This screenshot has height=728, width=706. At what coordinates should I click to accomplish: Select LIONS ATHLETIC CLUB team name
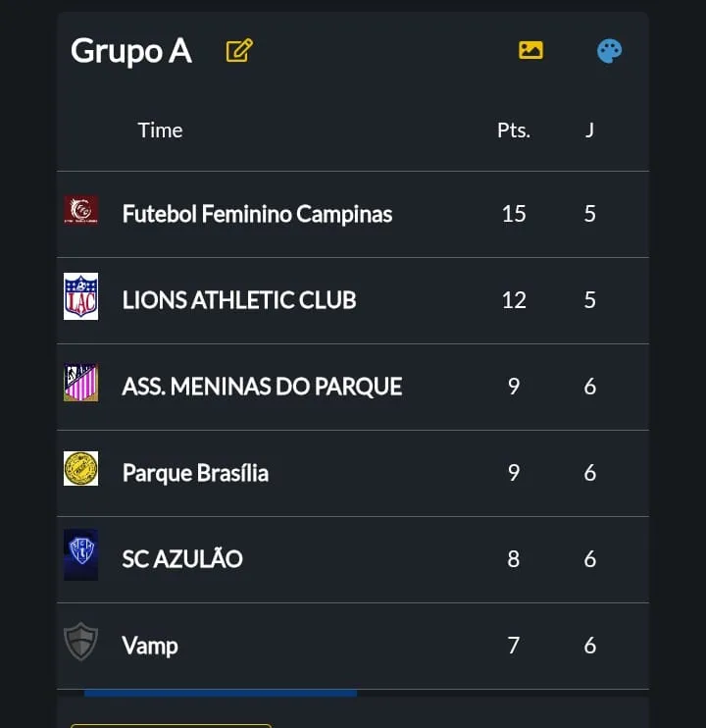(238, 300)
